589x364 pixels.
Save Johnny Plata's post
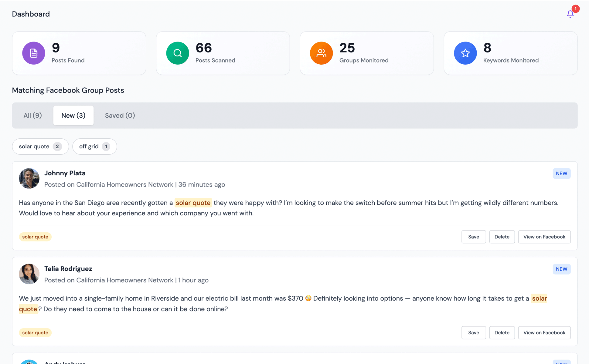tap(474, 237)
